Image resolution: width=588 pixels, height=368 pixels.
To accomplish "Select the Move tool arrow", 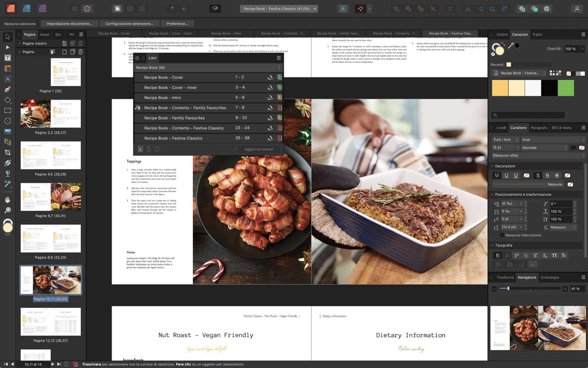I will click(x=8, y=37).
